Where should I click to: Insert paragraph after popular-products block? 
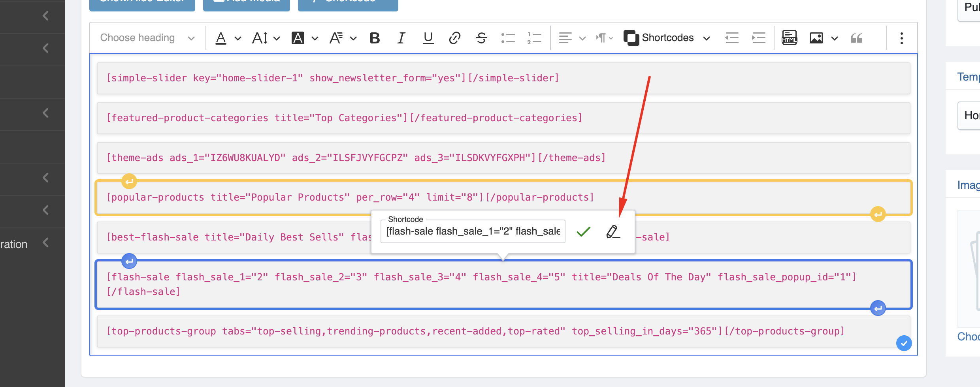(x=878, y=214)
